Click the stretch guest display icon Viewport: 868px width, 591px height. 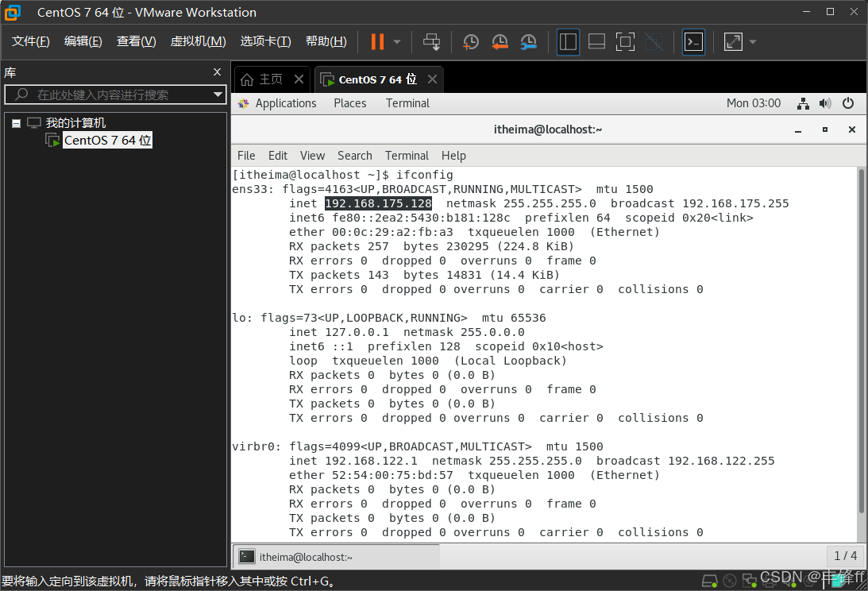pyautogui.click(x=733, y=41)
